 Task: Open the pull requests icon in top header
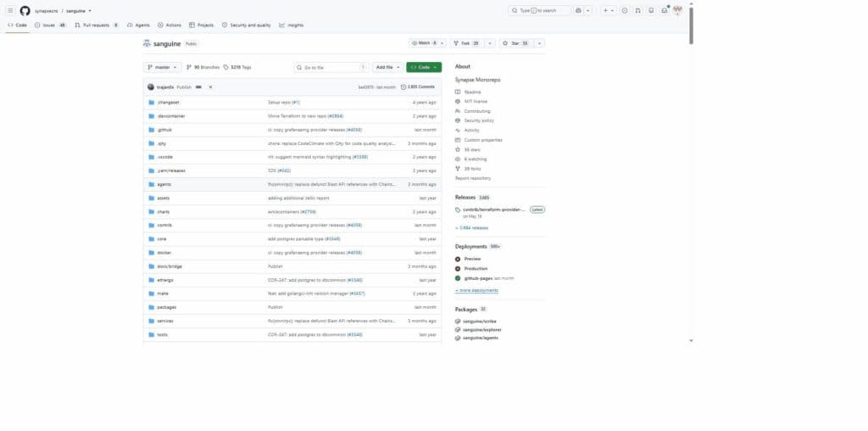637,10
